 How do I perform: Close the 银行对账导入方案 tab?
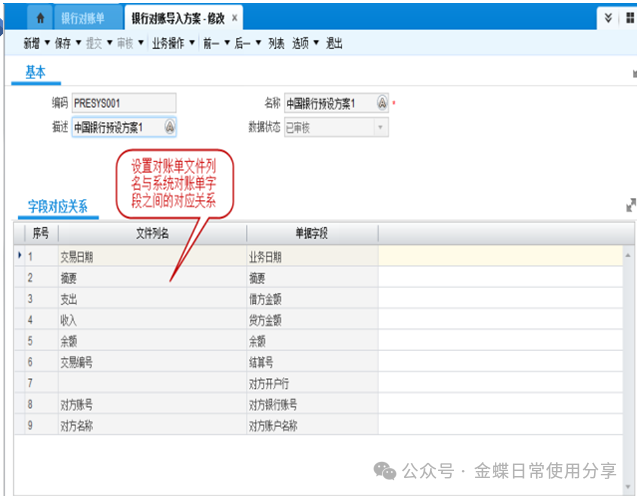tap(235, 19)
